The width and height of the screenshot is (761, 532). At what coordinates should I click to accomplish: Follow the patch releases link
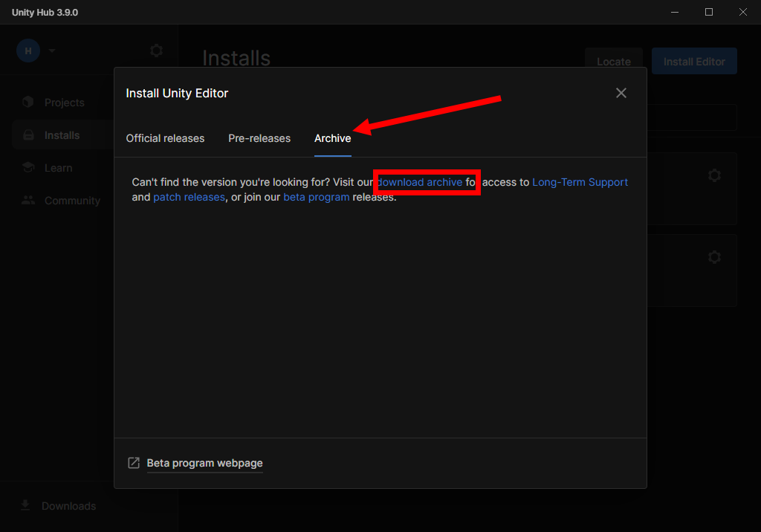point(189,197)
